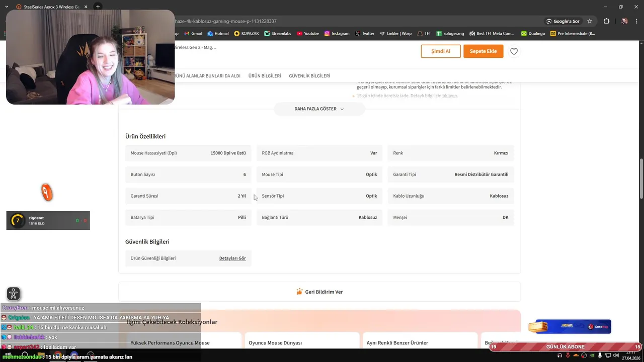This screenshot has height=362, width=644.
Task: Select the Garanti Tipi spec row
Action: (451, 174)
